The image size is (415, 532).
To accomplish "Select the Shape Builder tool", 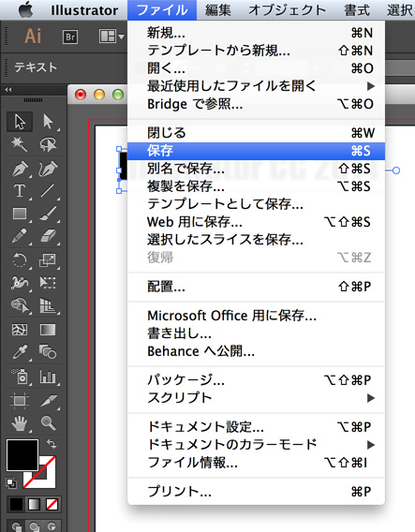I will click(20, 305).
